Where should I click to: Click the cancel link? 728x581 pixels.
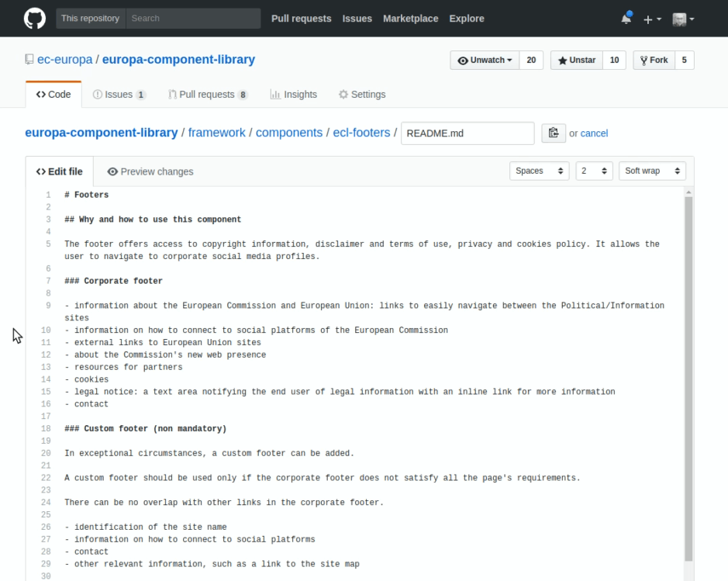coord(594,133)
